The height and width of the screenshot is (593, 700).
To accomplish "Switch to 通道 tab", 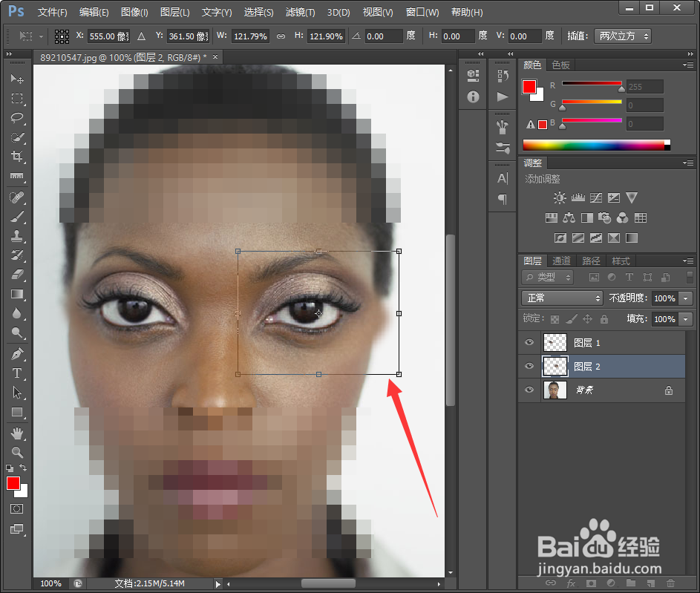I will 561,261.
